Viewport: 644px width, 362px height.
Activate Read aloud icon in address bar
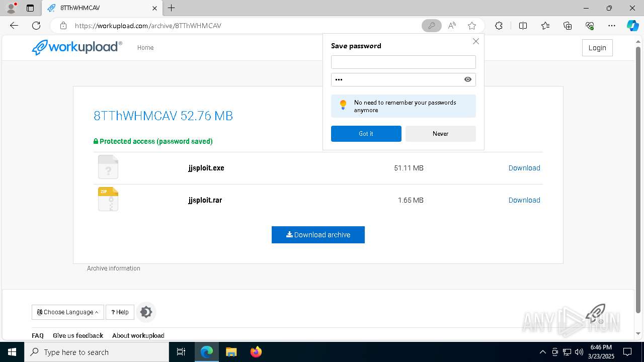pos(452,26)
